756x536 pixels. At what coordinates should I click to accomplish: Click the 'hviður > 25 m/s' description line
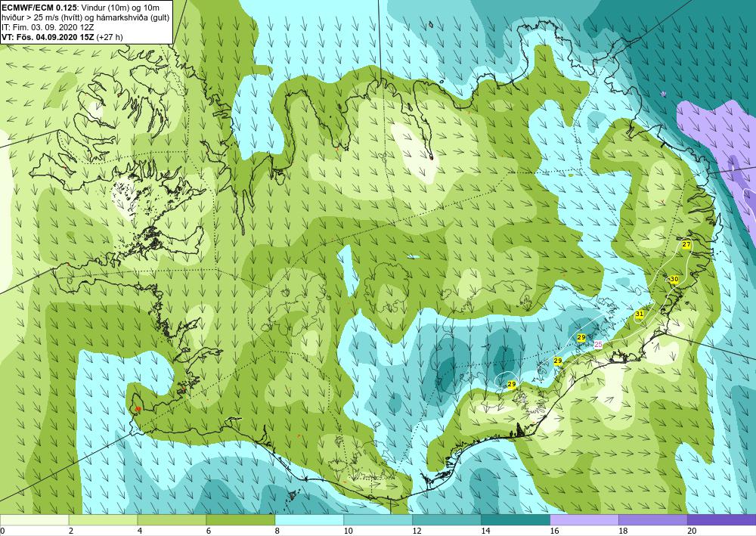(x=84, y=17)
